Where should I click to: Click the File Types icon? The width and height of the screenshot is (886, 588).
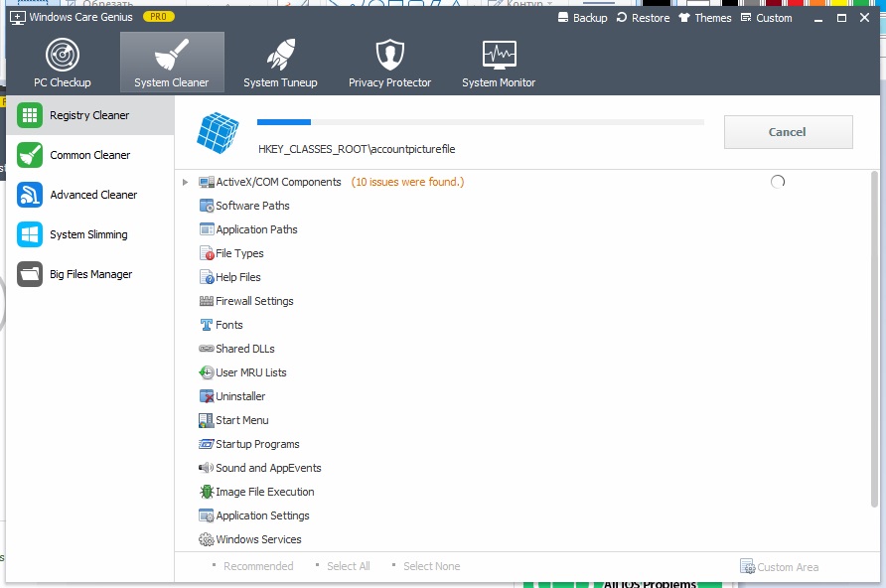pos(207,253)
